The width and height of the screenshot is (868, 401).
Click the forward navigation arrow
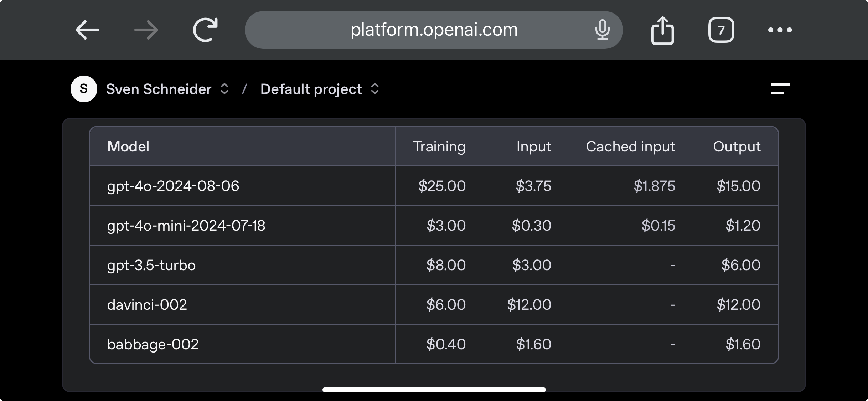pyautogui.click(x=146, y=30)
